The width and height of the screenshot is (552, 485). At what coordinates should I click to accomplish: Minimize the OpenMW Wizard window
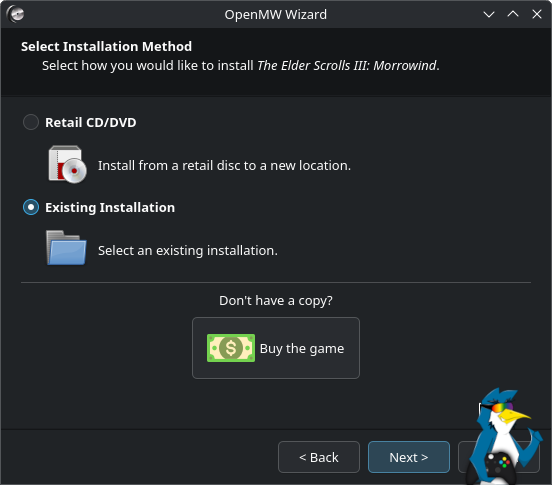click(489, 14)
